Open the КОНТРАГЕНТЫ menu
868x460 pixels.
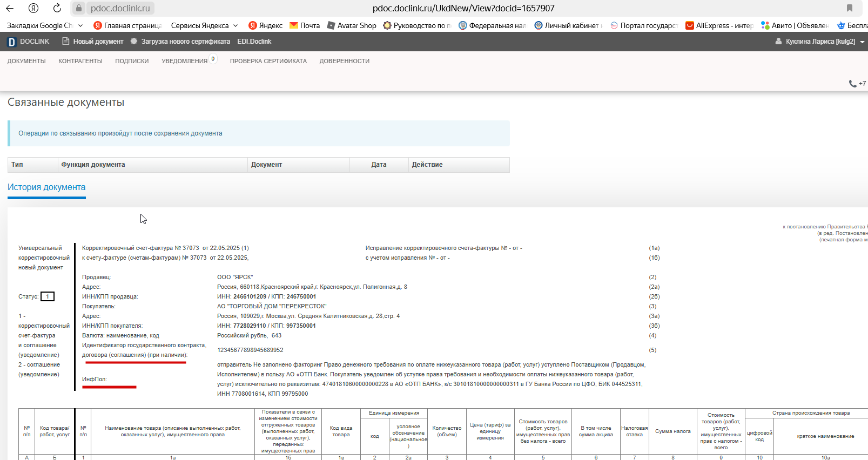click(x=80, y=61)
